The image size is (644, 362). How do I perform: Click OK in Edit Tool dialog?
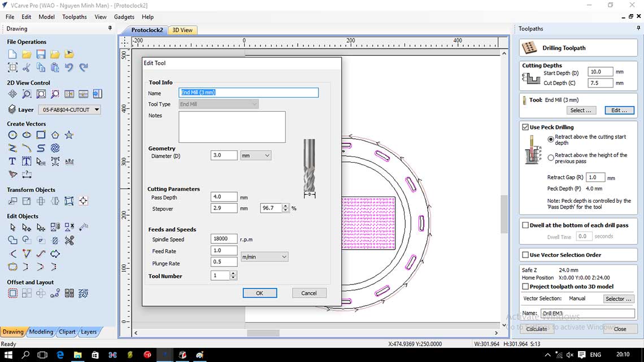259,293
